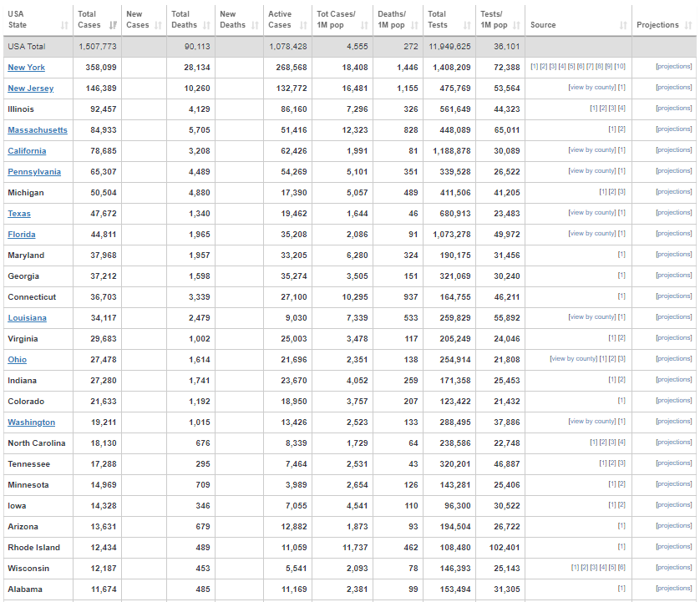Click sort icon in Projections column header
Viewport: 700px width, 602px height.
click(688, 25)
